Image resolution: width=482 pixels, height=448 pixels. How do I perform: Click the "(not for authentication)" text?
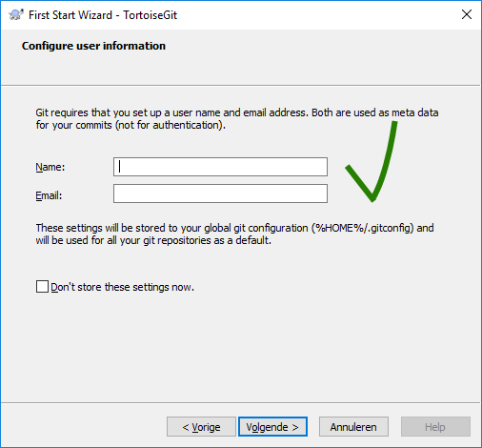coord(171,125)
